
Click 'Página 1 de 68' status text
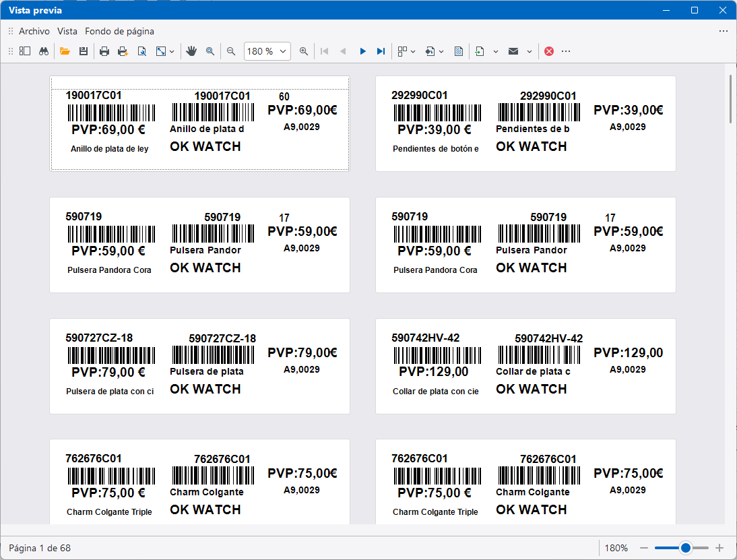(40, 548)
